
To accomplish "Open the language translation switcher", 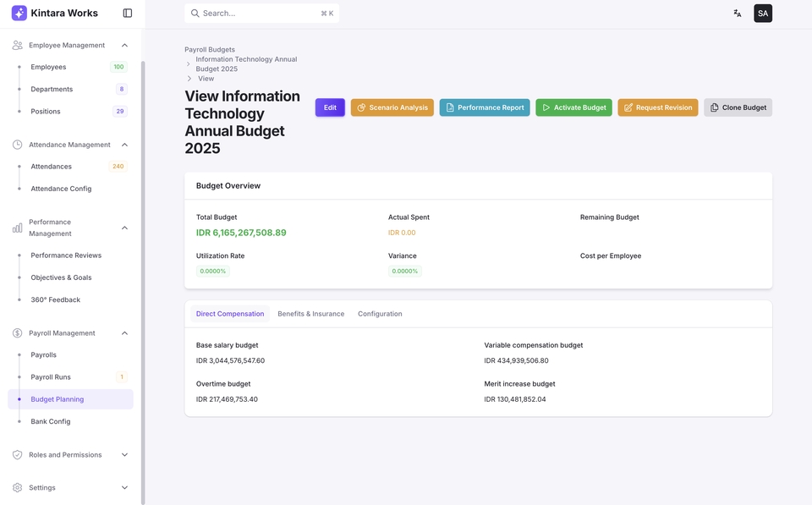I will (x=735, y=12).
